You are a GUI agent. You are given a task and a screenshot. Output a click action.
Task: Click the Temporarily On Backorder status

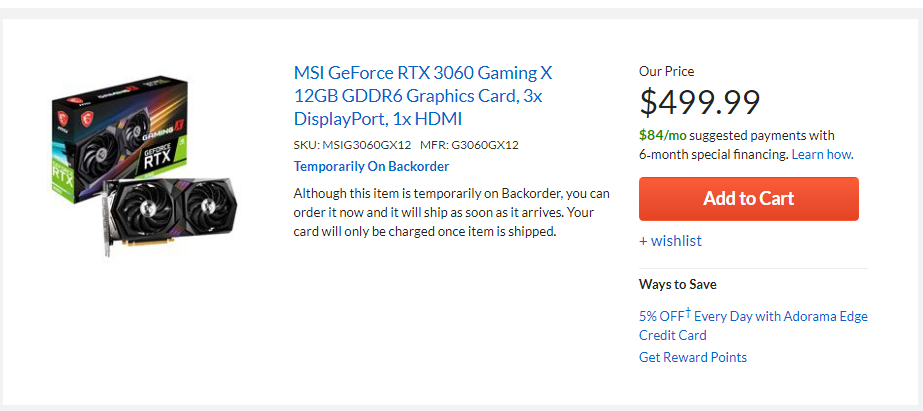coord(371,166)
